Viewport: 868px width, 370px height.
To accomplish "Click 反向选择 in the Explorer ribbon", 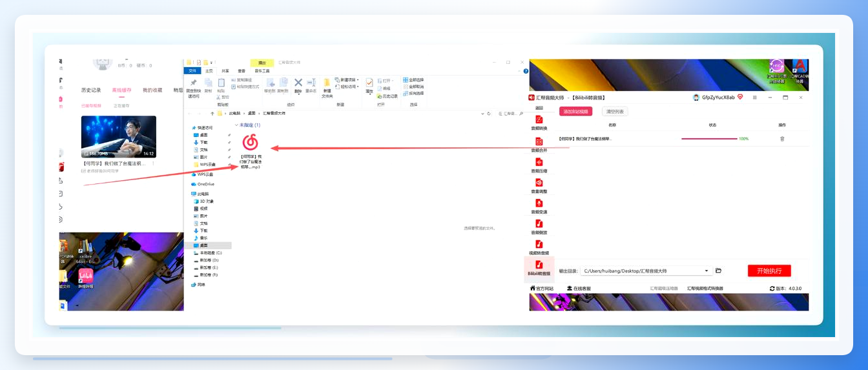I will (x=413, y=93).
